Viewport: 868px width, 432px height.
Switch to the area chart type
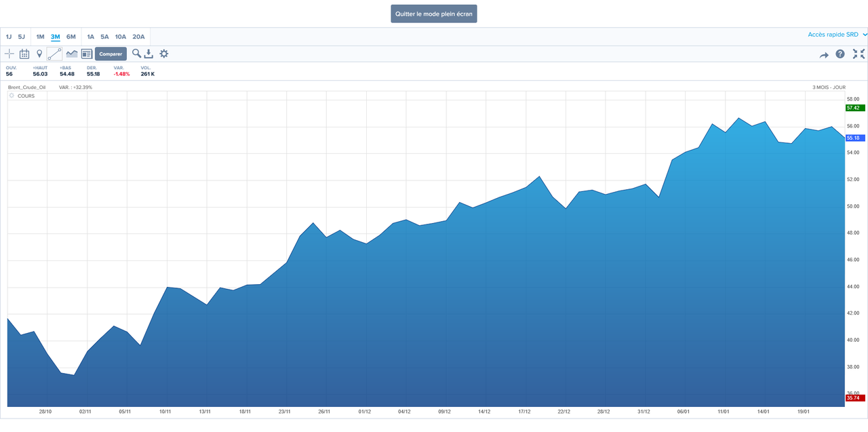coord(71,54)
